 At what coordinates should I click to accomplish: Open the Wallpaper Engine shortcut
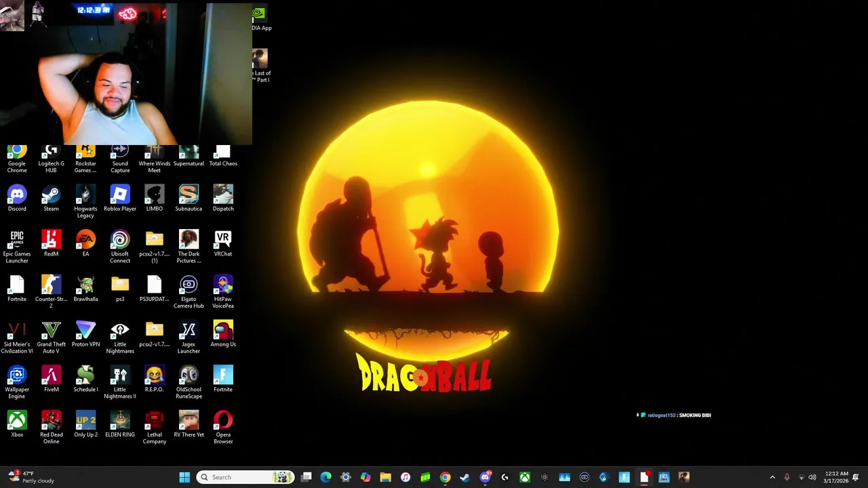point(17,382)
